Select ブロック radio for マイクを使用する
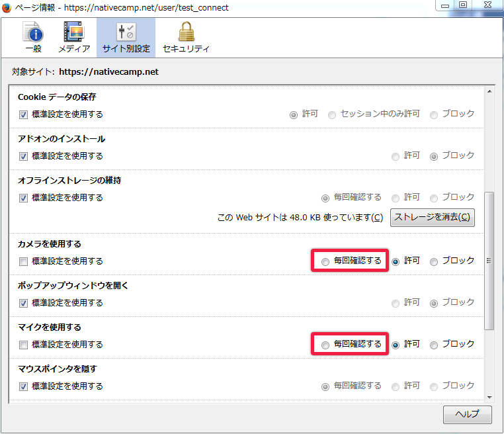The width and height of the screenshot is (504, 434). point(434,345)
